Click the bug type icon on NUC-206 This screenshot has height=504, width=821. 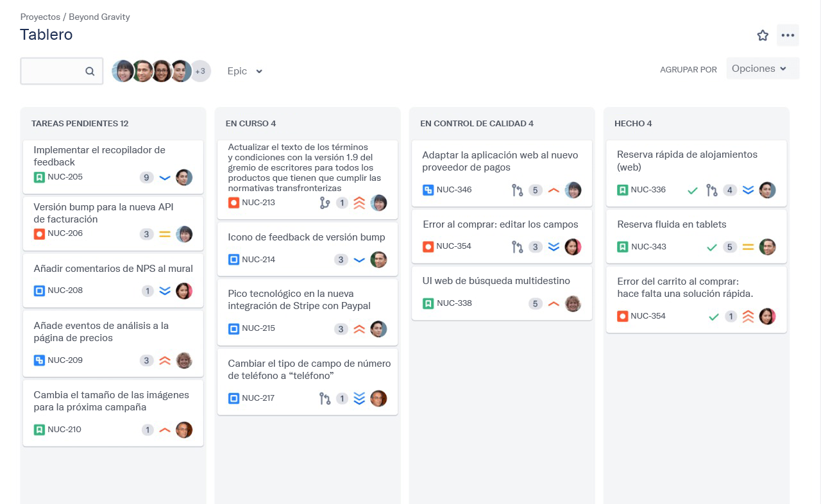click(39, 233)
